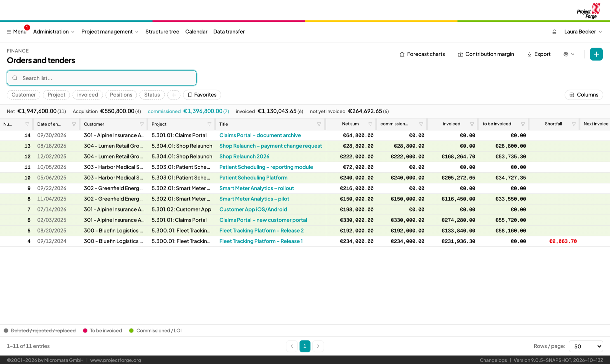The height and width of the screenshot is (364, 610).
Task: Export the orders list
Action: point(539,54)
